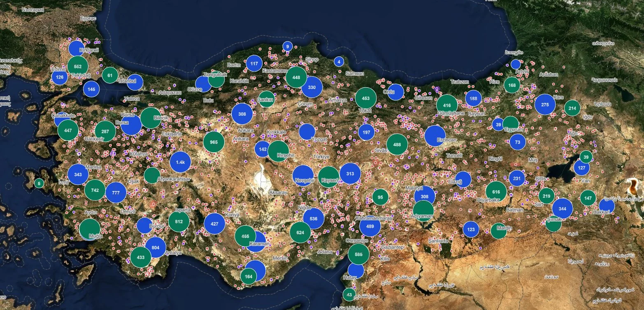Image resolution: width=644 pixels, height=310 pixels.
Task: Expand the green 453 cluster near Tokat
Action: (366, 98)
